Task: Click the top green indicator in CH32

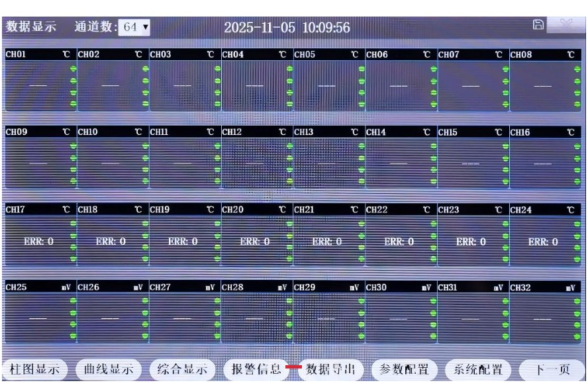Action: 578,301
